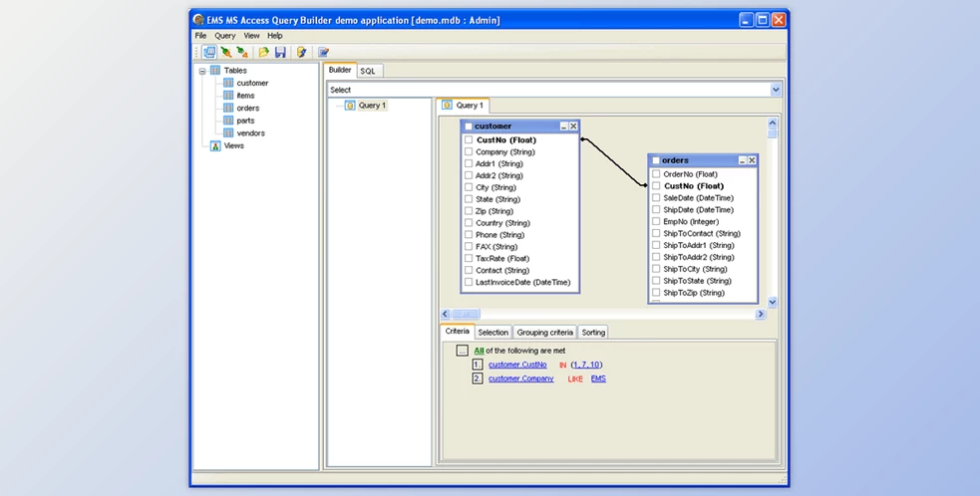Click the red LIKE operator
The image size is (980, 496).
tap(575, 379)
